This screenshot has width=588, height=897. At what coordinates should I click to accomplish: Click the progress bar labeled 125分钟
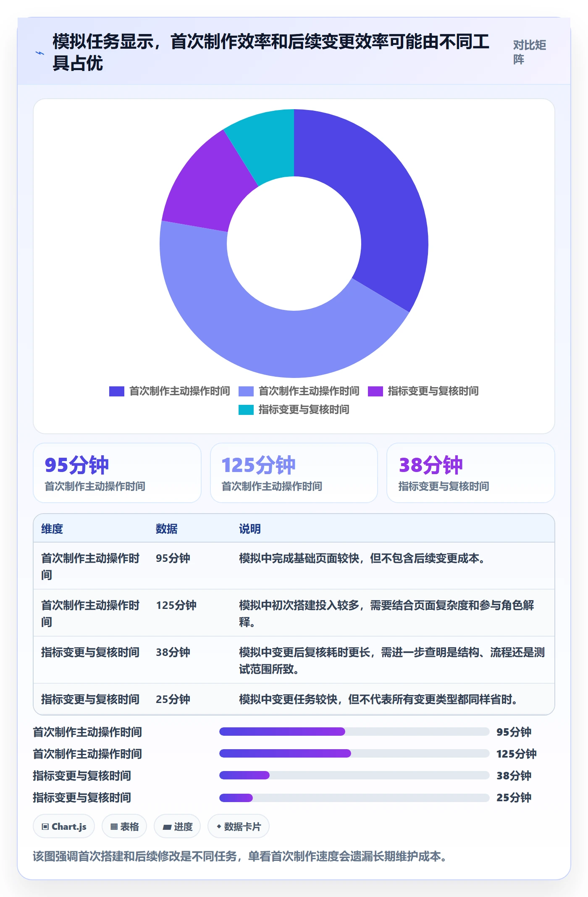[x=354, y=754]
